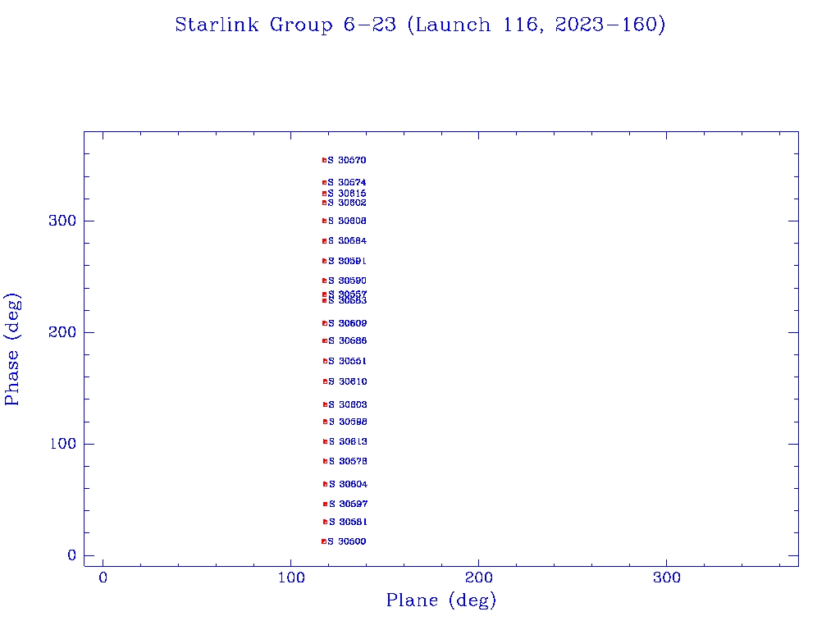The height and width of the screenshot is (630, 840).
Task: Click the satellite label 'S 30613'
Action: [x=348, y=441]
